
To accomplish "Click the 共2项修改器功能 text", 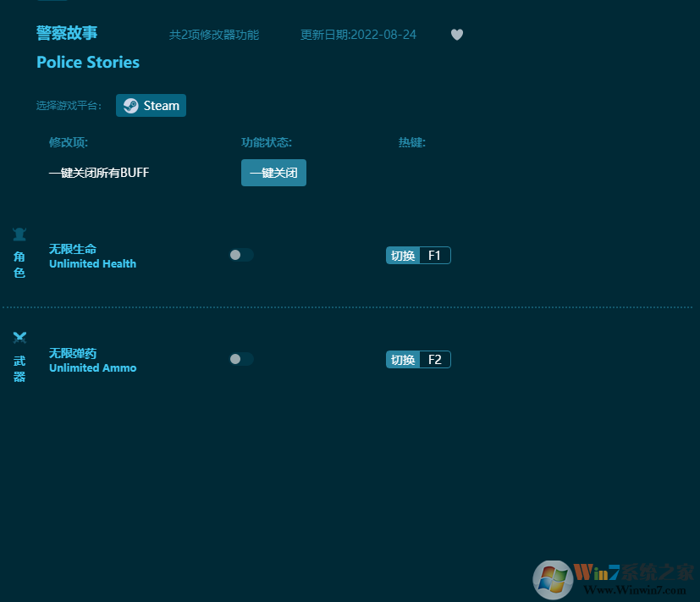I will pyautogui.click(x=214, y=35).
